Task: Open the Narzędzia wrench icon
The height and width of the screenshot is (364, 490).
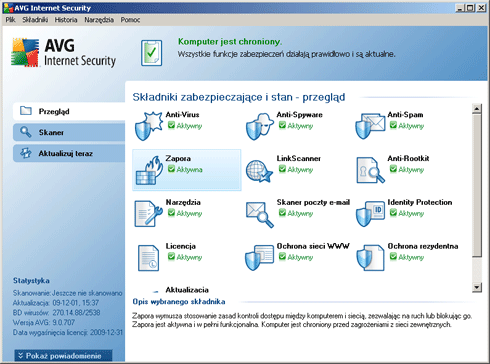Action: [148, 214]
